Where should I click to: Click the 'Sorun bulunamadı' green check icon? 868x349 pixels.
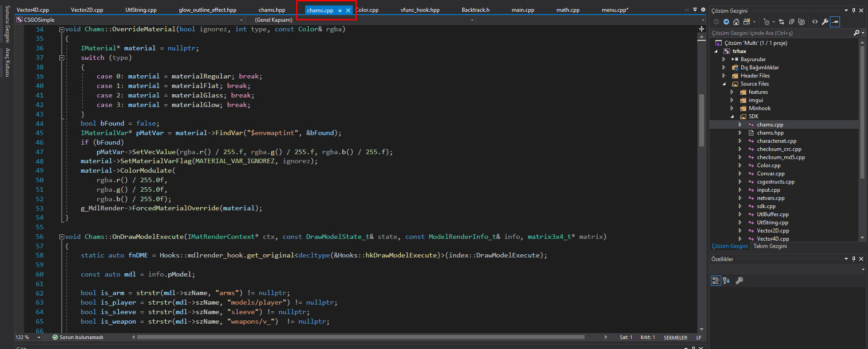(55, 337)
